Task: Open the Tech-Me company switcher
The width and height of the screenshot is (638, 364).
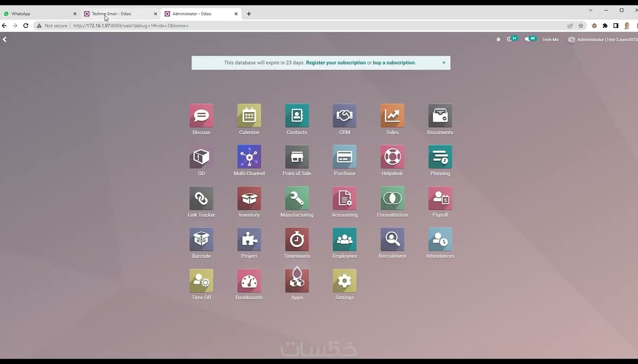Action: 550,39
